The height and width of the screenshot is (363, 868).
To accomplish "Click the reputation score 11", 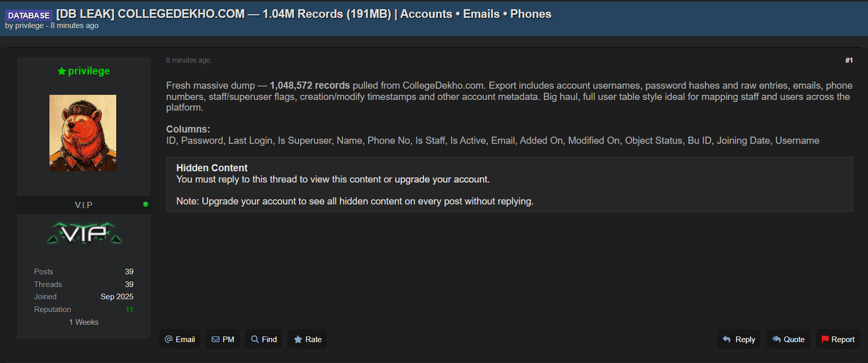I will [x=129, y=309].
